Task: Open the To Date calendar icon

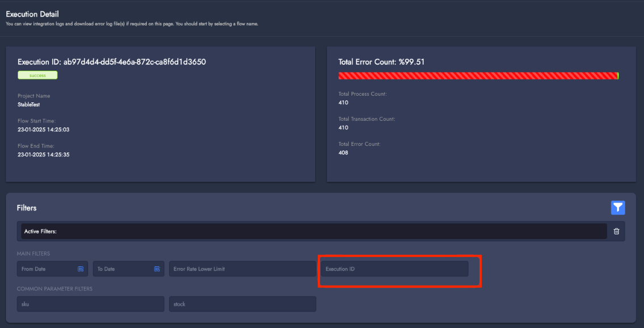Action: coord(157,269)
